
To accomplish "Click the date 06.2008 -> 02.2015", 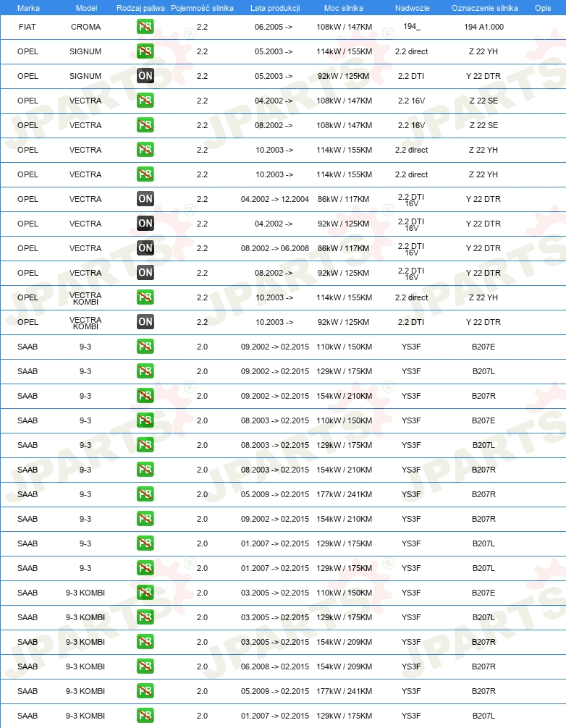I will (275, 666).
